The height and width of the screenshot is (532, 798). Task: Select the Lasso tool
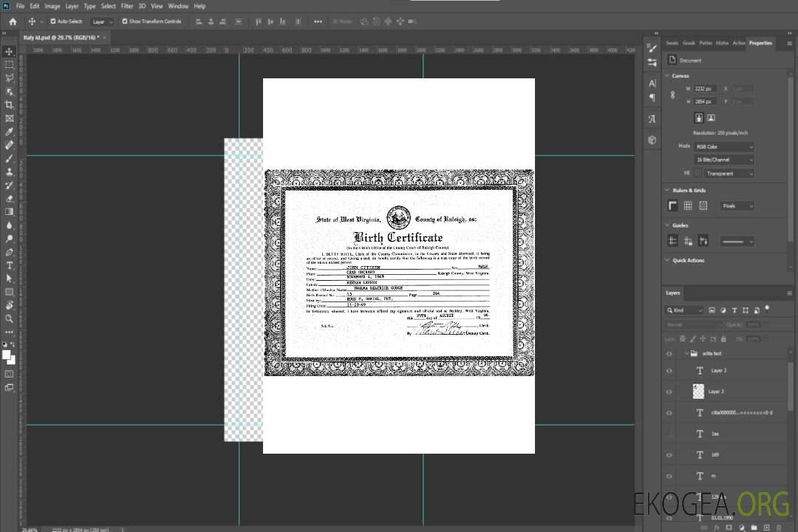[10, 78]
